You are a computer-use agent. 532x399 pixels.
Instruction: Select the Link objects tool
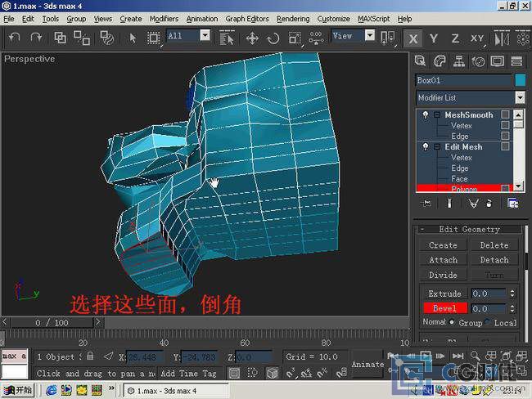coord(60,38)
